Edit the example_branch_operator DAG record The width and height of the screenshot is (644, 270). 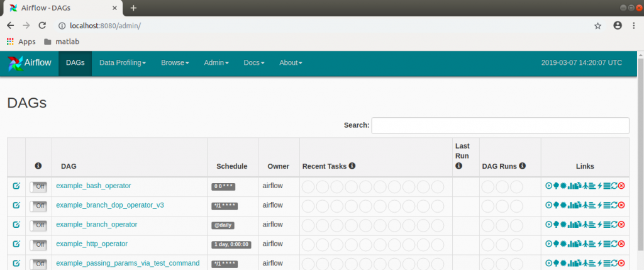pyautogui.click(x=16, y=225)
